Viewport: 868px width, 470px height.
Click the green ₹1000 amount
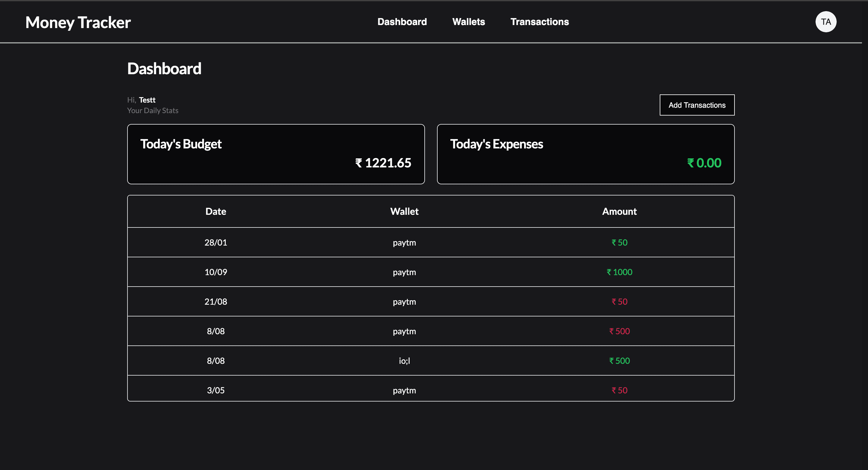(x=619, y=272)
